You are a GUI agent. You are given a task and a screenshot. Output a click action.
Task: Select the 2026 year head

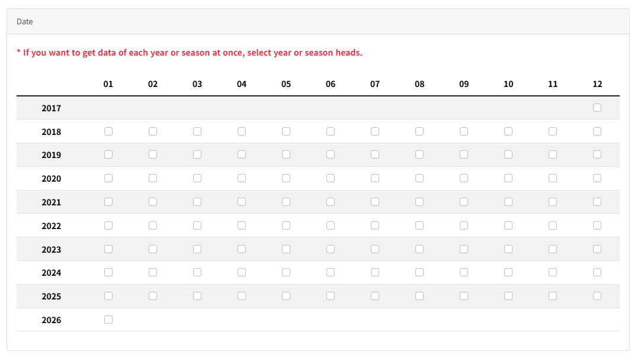coord(52,320)
